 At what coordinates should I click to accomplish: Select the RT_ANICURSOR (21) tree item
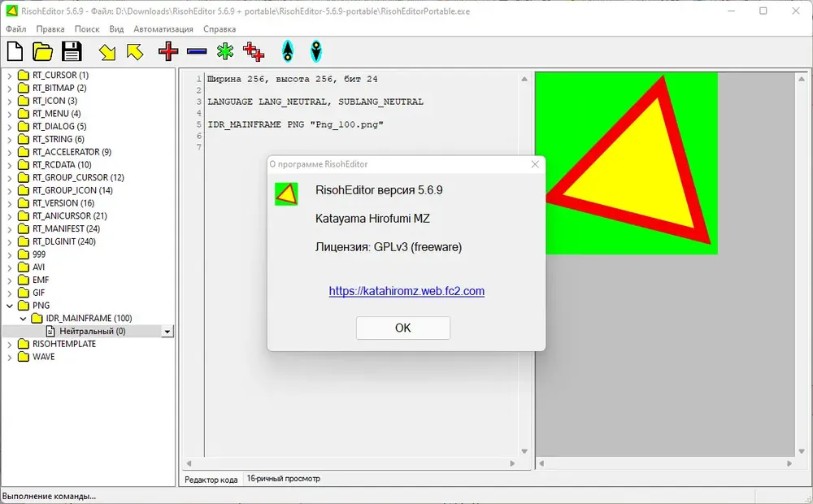(69, 216)
